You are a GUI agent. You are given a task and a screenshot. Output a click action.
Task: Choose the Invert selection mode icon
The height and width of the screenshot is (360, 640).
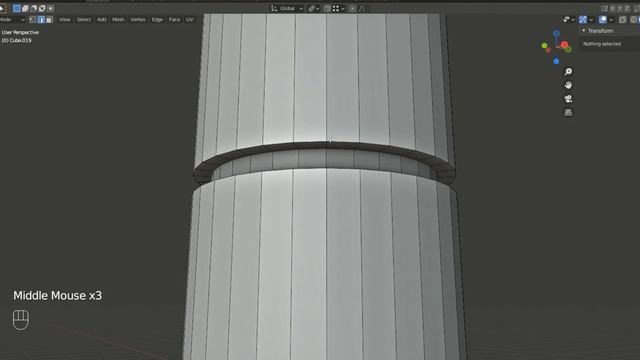tap(42, 8)
